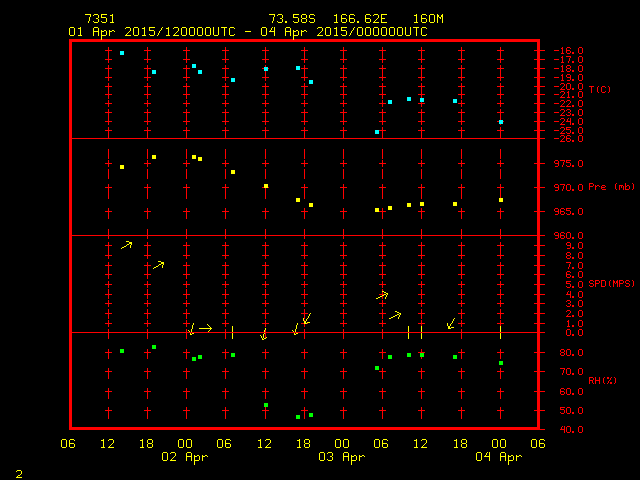Click the 04 Apr date label
Image resolution: width=640 pixels, height=480 pixels.
[499, 457]
